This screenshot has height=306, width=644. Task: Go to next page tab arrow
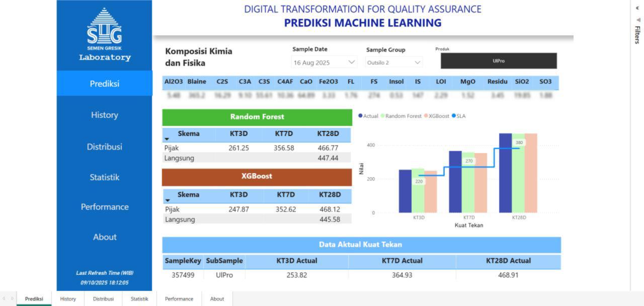tap(13, 298)
